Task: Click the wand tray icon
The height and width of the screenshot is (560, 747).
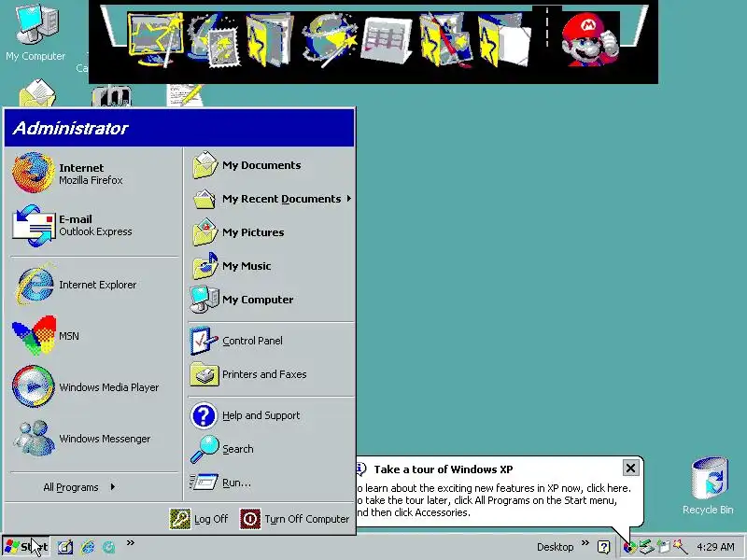Action: pyautogui.click(x=680, y=547)
